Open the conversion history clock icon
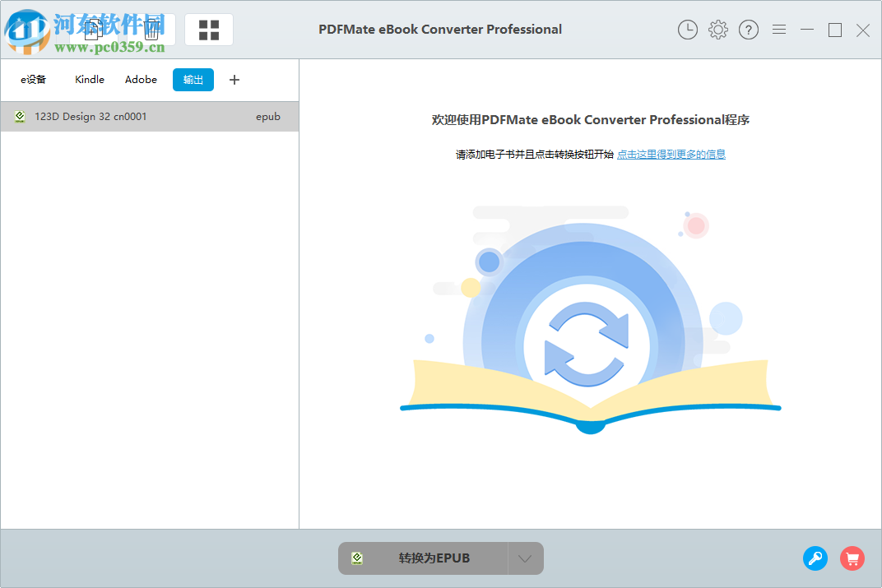Viewport: 882px width, 588px height. [688, 30]
